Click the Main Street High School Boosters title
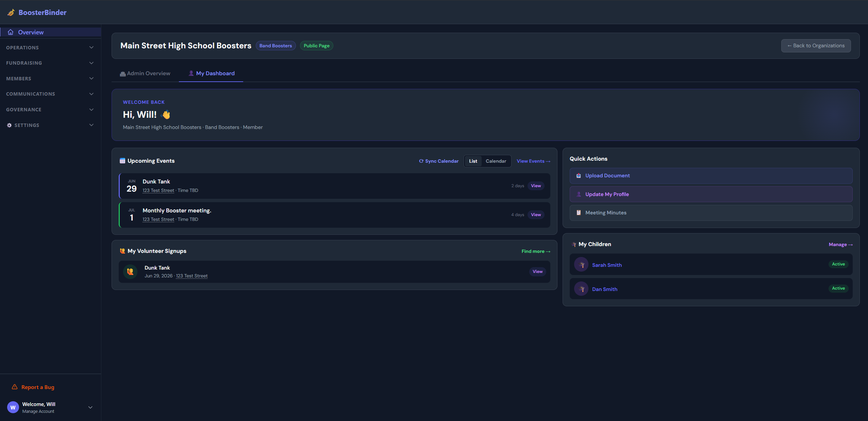 pos(186,46)
